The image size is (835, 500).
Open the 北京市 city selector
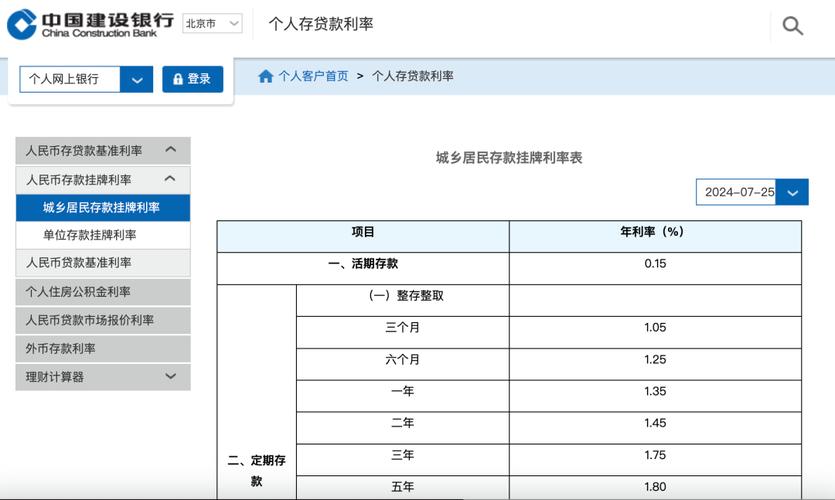point(212,23)
